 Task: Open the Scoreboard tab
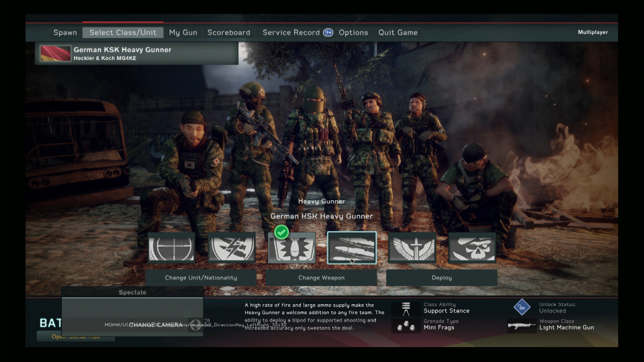pos(228,32)
